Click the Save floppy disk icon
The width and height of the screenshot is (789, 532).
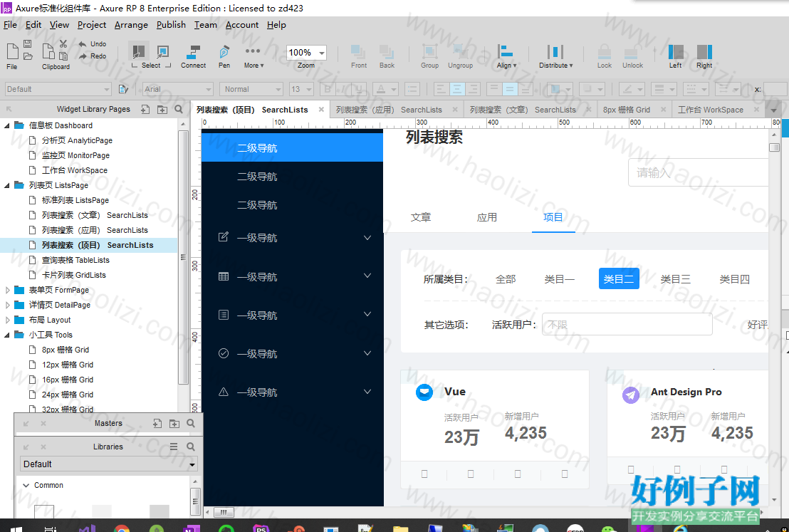(x=28, y=44)
